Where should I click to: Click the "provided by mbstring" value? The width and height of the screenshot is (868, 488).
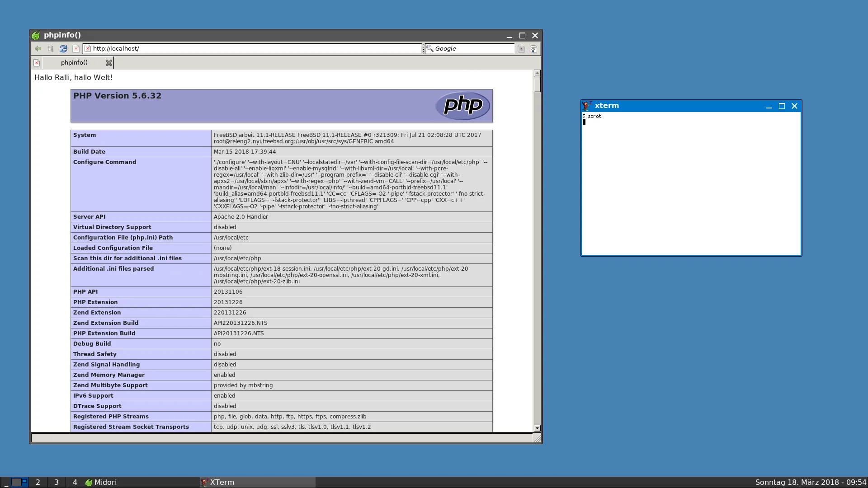pyautogui.click(x=243, y=385)
